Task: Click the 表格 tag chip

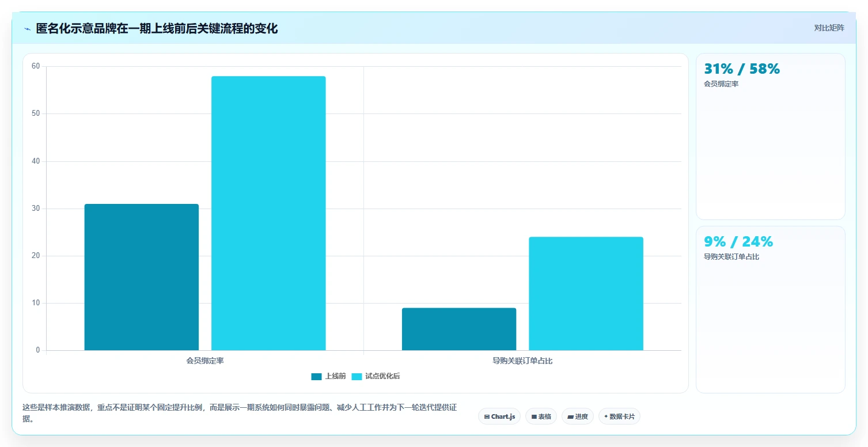Action: tap(541, 416)
